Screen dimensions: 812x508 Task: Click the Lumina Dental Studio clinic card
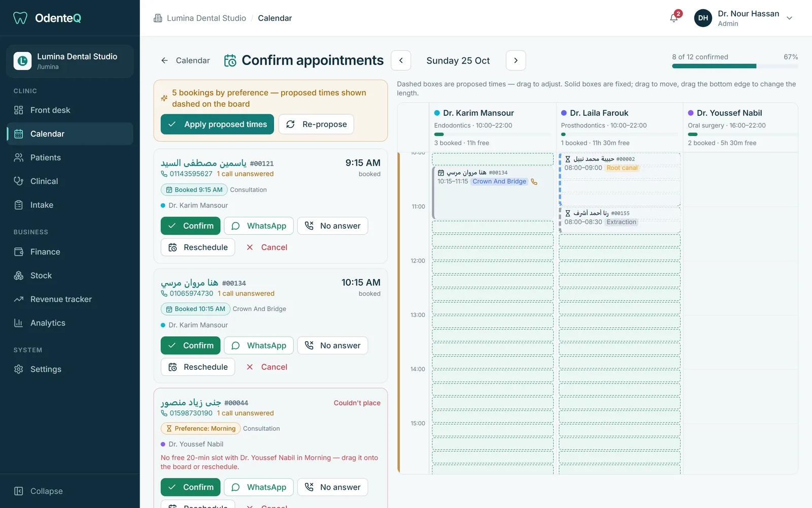coord(70,61)
